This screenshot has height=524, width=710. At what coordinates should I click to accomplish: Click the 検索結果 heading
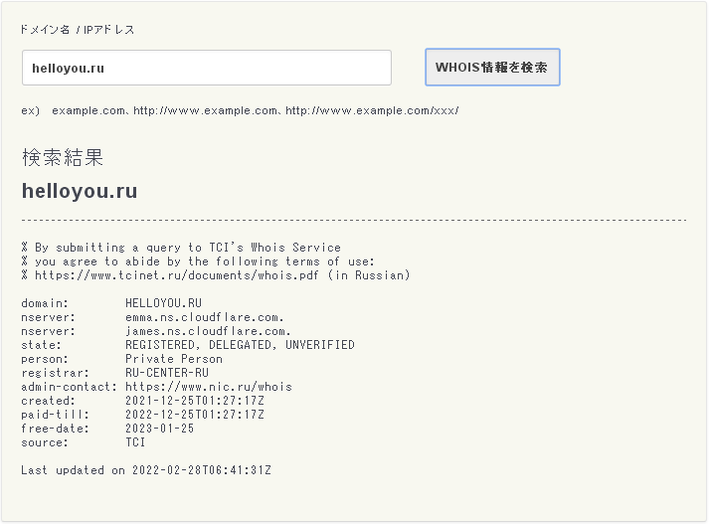62,158
